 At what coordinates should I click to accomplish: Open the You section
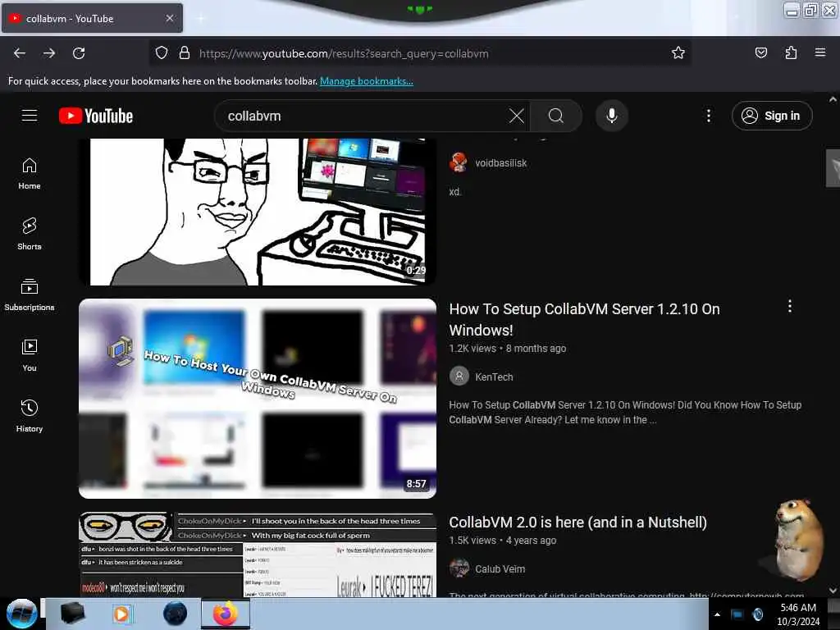30,356
